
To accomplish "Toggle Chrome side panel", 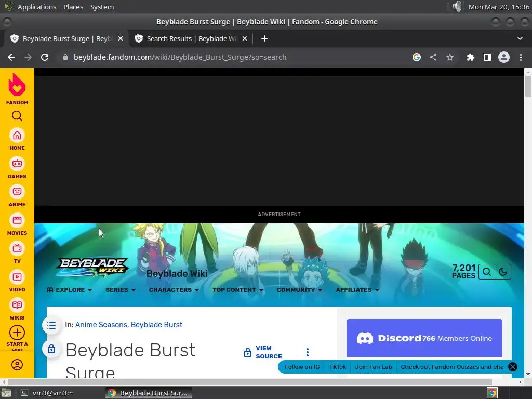I will click(x=487, y=57).
